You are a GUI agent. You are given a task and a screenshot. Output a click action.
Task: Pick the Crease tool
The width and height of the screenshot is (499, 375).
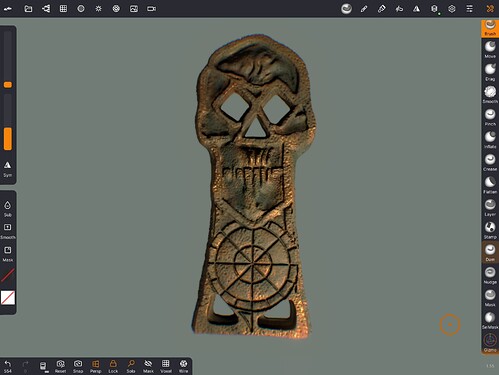[x=490, y=162]
